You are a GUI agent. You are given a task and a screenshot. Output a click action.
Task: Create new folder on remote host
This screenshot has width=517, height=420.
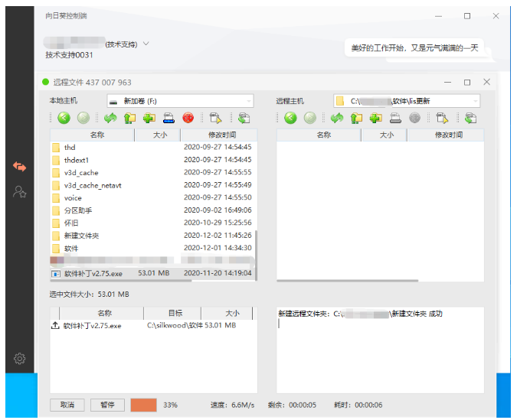(x=376, y=118)
